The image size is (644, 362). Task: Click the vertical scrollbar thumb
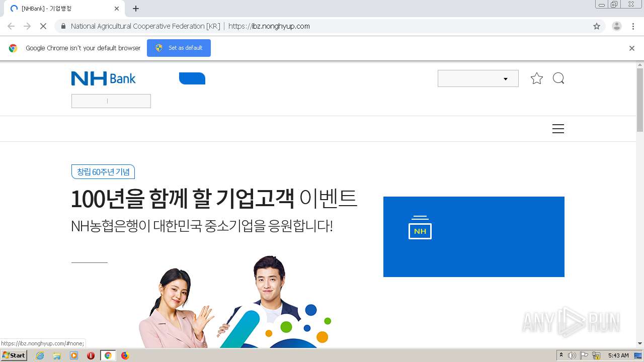pos(640,100)
